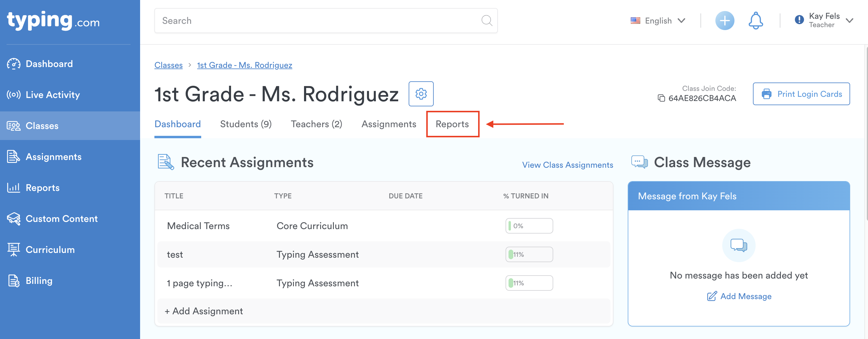Viewport: 868px width, 339px height.
Task: Open the notifications bell
Action: pos(755,21)
